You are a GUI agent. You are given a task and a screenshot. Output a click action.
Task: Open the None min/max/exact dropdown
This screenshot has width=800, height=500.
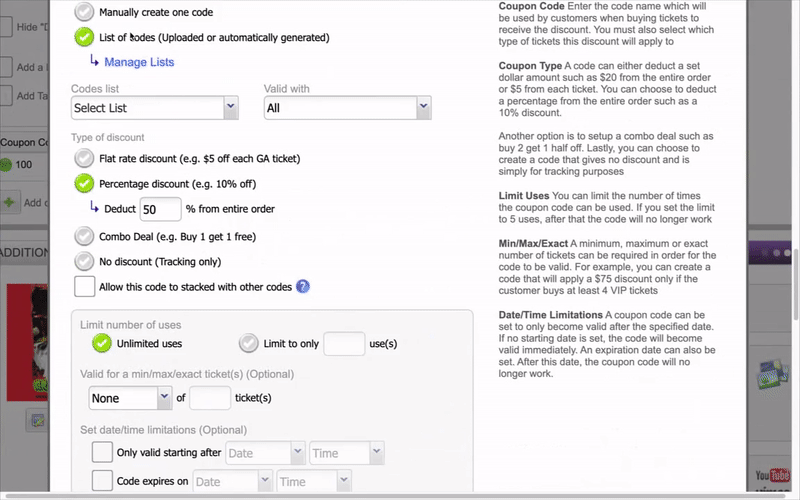tap(130, 398)
